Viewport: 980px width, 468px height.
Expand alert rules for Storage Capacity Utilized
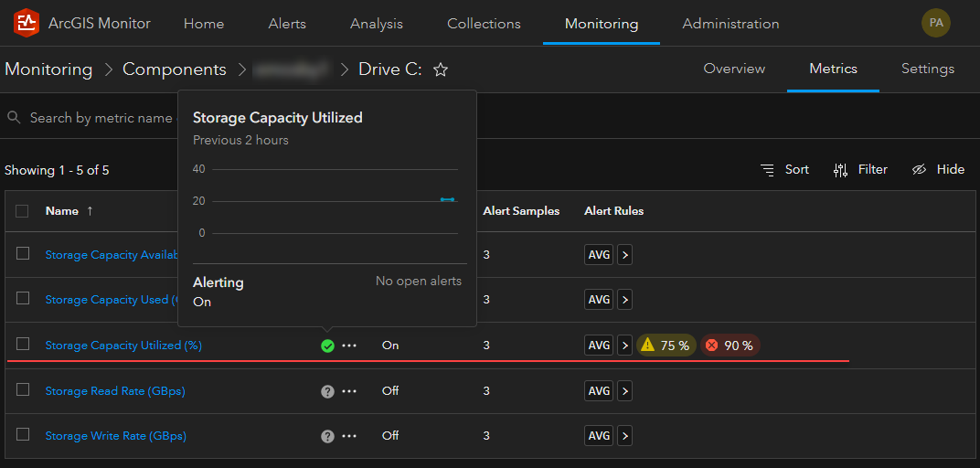tap(625, 346)
